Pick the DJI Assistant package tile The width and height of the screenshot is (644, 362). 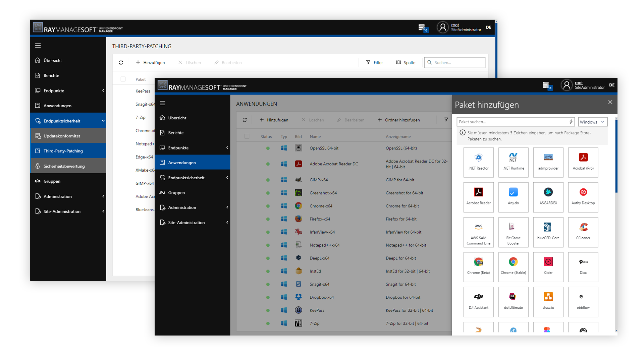[478, 302]
